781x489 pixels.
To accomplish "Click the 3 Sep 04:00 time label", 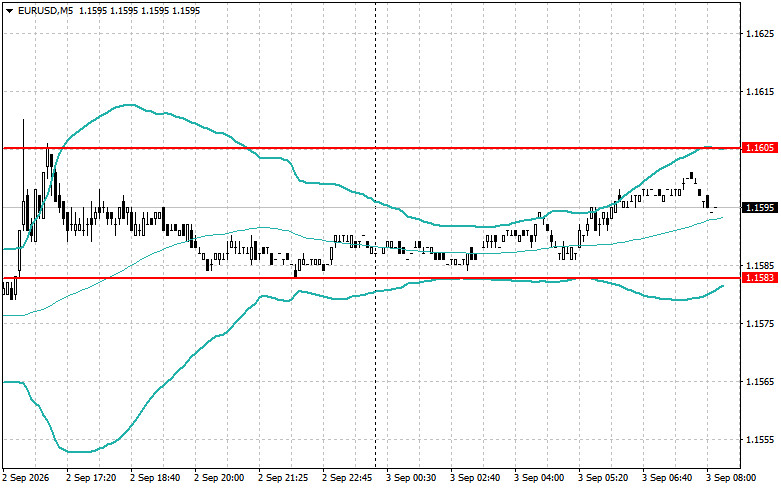I will [539, 478].
